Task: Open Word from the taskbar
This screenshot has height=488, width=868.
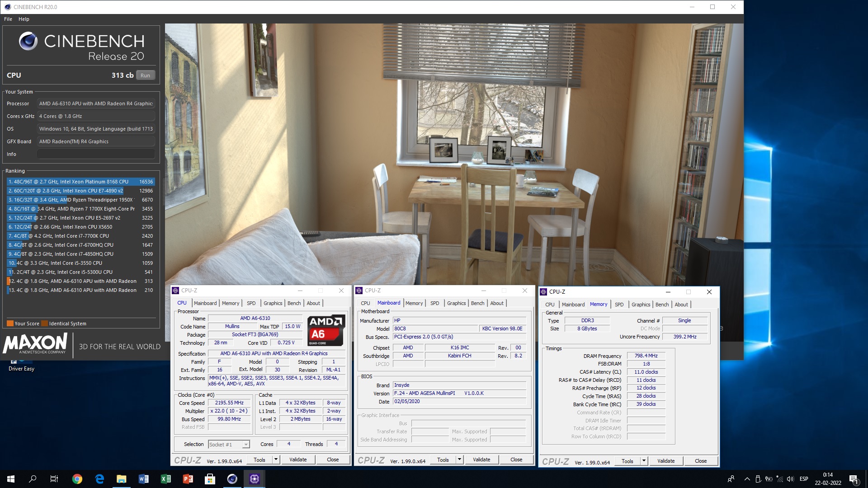Action: pos(144,479)
